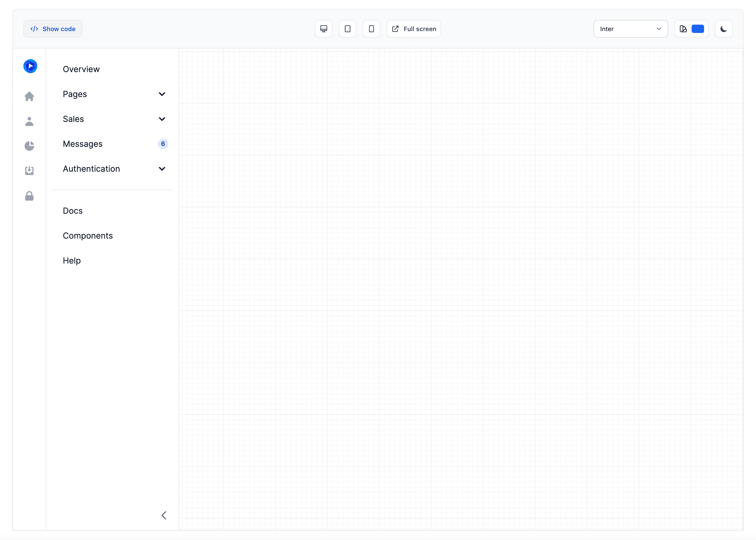Open the Overview menu item
The height and width of the screenshot is (540, 756).
tap(81, 69)
